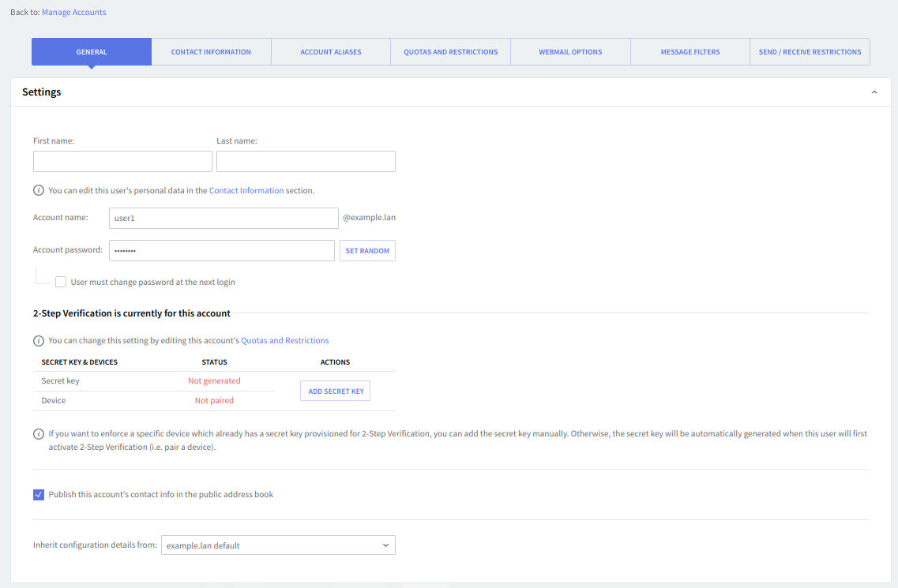Open 'Inherit configuration details from' dropdown
Viewport: 898px width, 588px height.
[x=278, y=545]
